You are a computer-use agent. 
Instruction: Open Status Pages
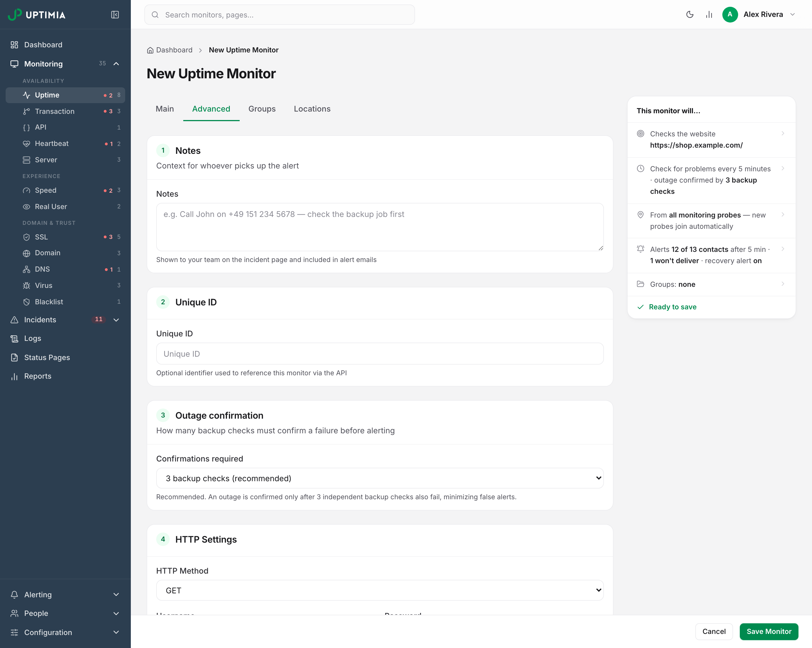tap(65, 358)
